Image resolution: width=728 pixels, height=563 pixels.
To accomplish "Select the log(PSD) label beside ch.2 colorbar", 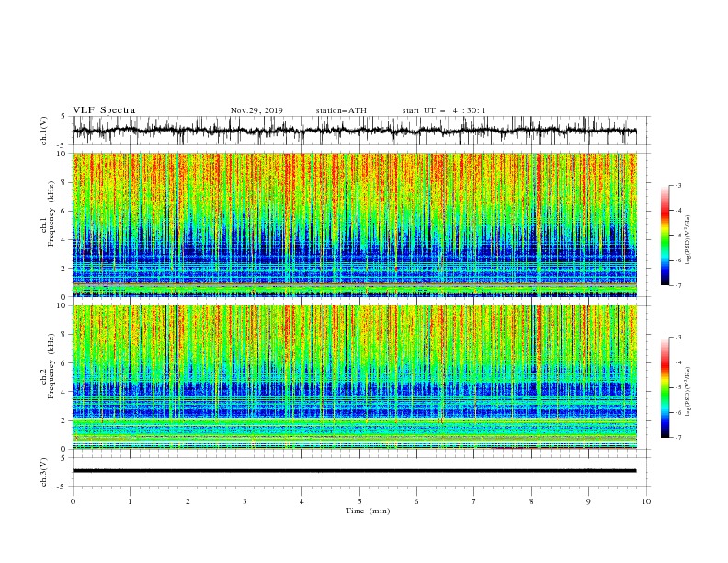I will [x=688, y=392].
